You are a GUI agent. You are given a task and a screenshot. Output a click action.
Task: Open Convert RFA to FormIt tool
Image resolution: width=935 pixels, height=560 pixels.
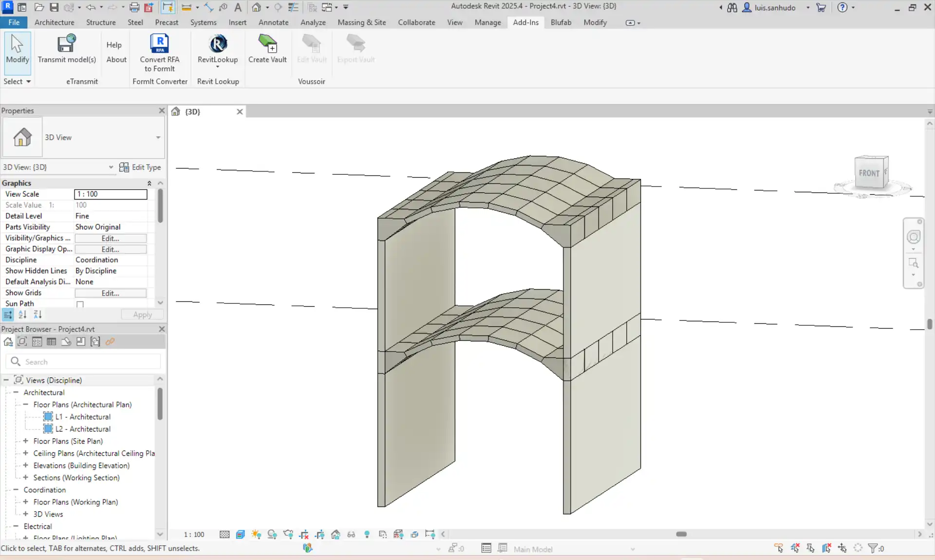[159, 44]
